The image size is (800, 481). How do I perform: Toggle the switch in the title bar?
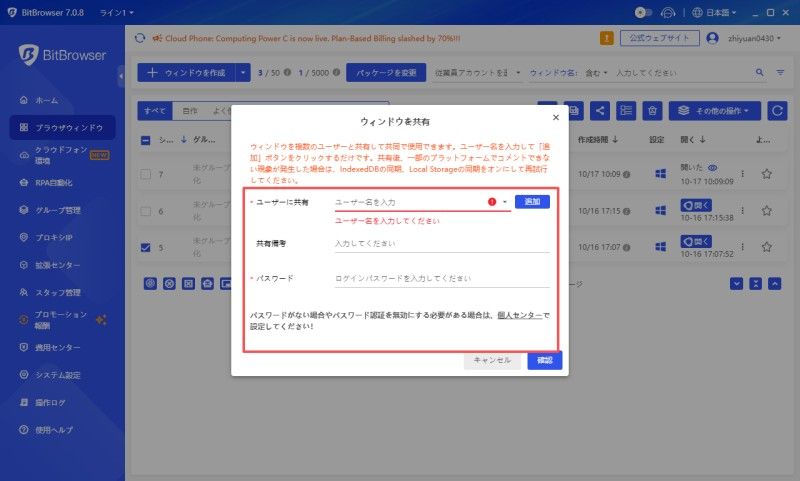click(x=643, y=12)
